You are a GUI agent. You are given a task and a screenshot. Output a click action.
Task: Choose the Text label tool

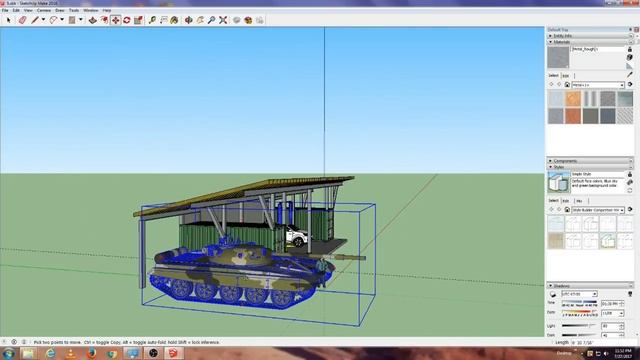coord(164,20)
